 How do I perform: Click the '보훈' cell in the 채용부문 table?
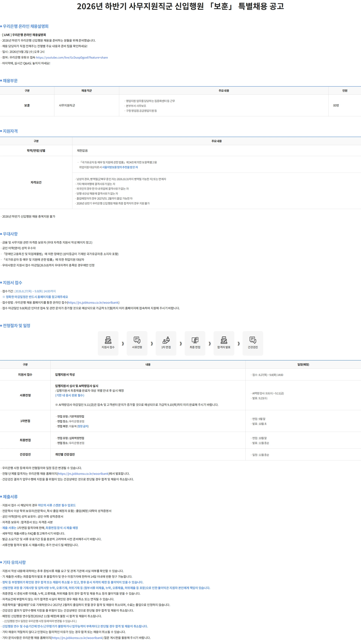[27, 105]
